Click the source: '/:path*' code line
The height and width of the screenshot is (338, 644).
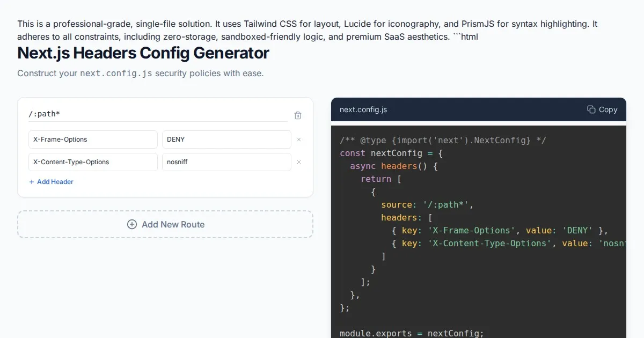tap(427, 204)
